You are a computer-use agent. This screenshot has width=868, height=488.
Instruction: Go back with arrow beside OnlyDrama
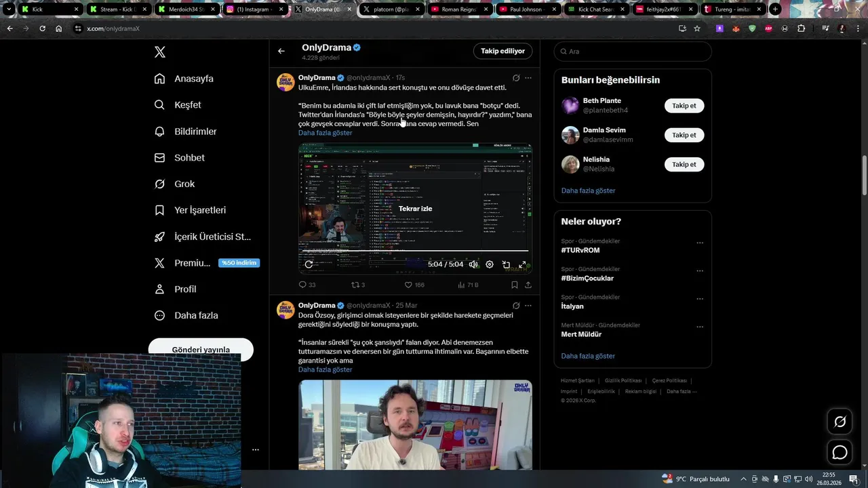[x=281, y=51]
